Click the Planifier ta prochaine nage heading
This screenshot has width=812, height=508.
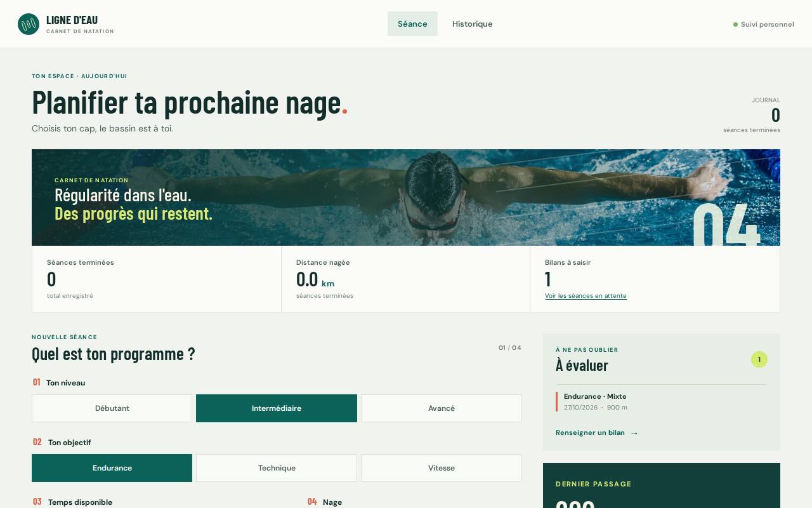pyautogui.click(x=190, y=102)
